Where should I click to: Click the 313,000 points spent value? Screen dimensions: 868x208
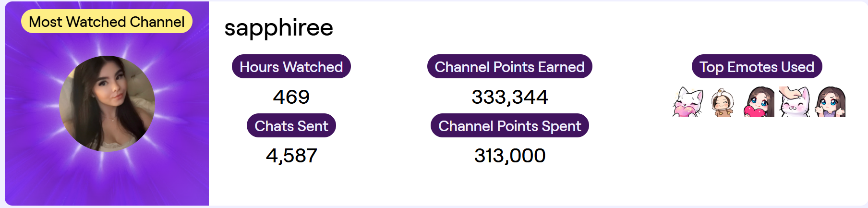[x=509, y=156]
